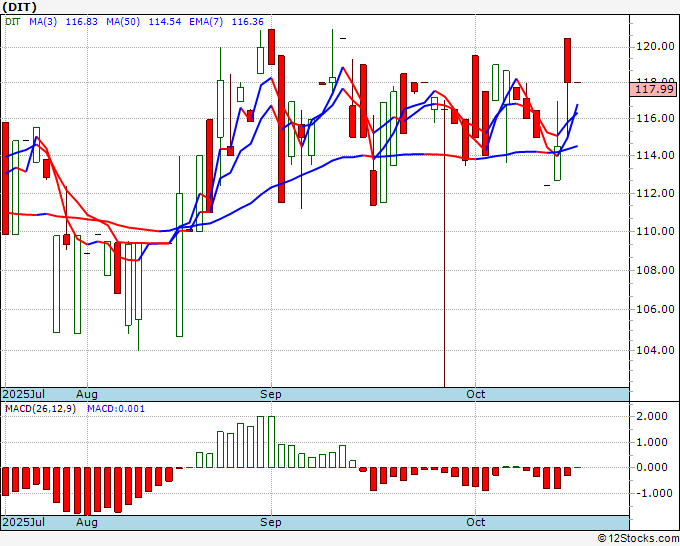
Task: Click the 2025Jul label on MACD axis
Action: pos(23,522)
